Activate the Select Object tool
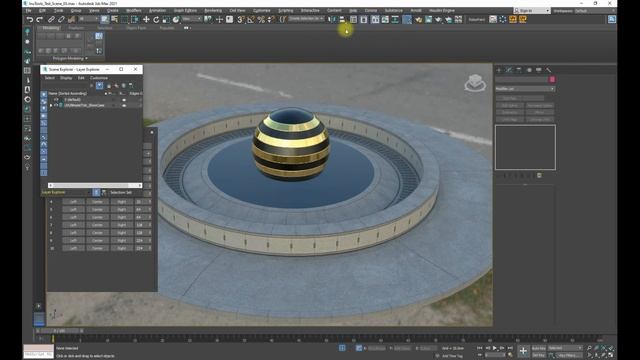This screenshot has height=360, width=640. coord(105,19)
